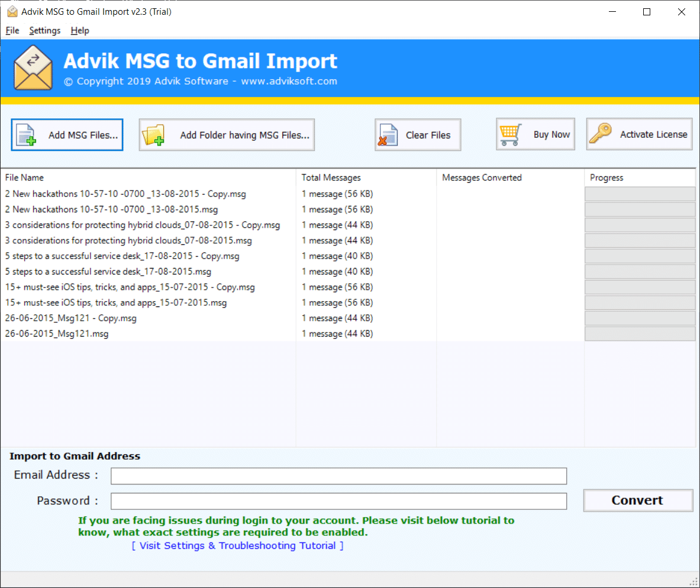This screenshot has height=588, width=700.
Task: Click the app icon in the title bar
Action: (12, 12)
